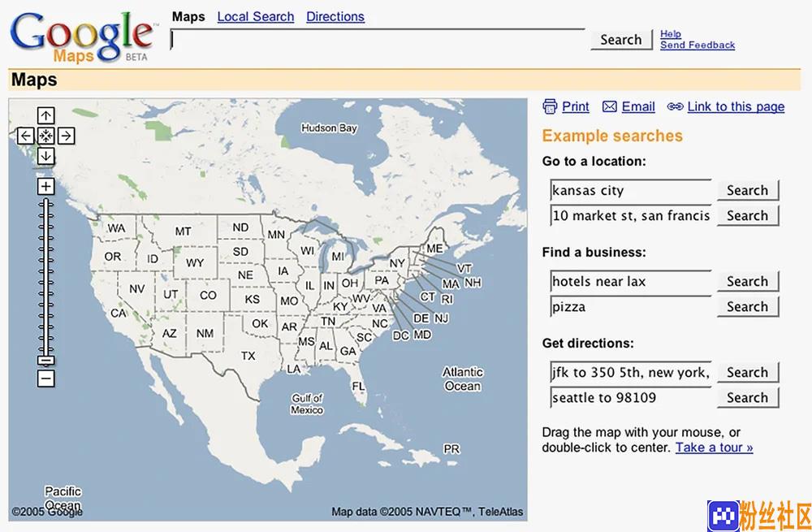
Task: Click Link to this page
Action: pos(736,106)
